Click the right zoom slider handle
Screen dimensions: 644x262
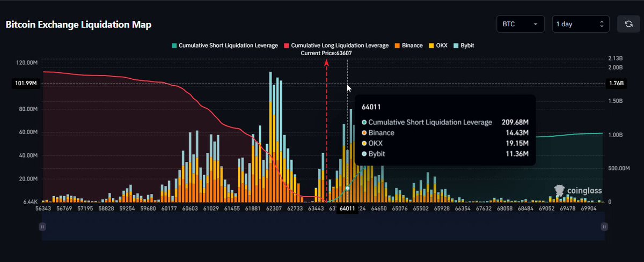[604, 227]
